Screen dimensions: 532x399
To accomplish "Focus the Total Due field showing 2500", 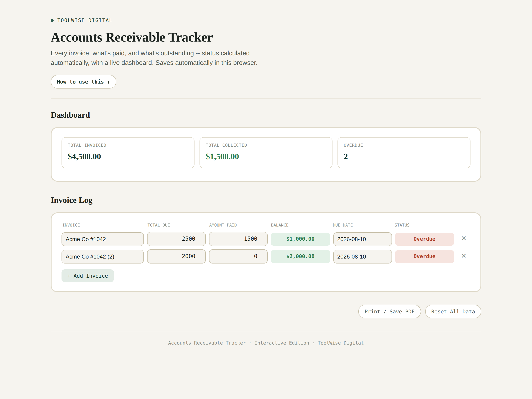I will [176, 239].
